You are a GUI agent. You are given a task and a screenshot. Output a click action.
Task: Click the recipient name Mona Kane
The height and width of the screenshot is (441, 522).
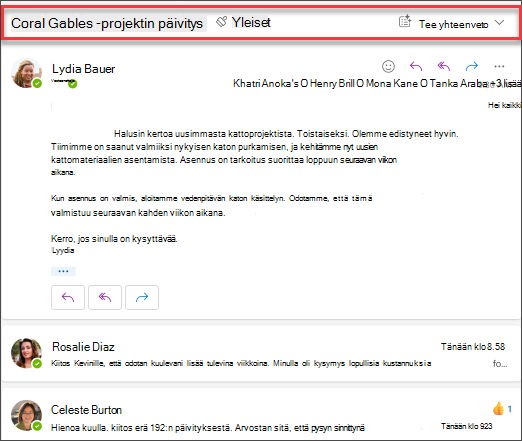click(392, 83)
